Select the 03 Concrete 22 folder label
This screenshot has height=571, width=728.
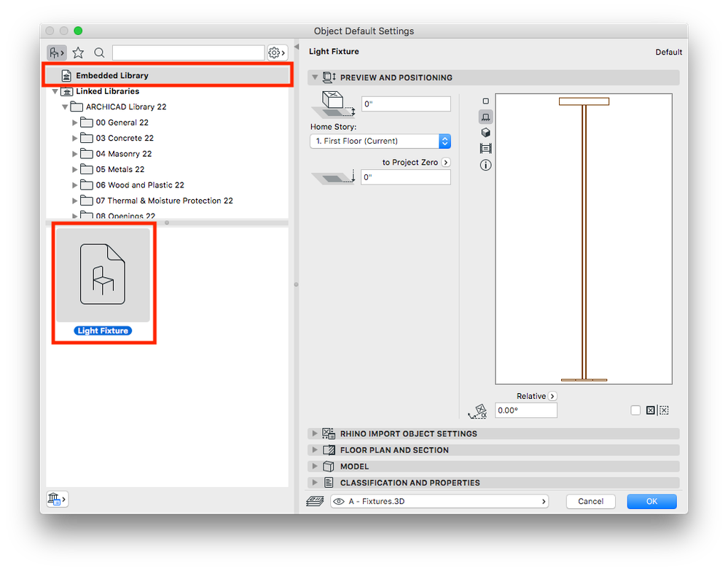125,138
